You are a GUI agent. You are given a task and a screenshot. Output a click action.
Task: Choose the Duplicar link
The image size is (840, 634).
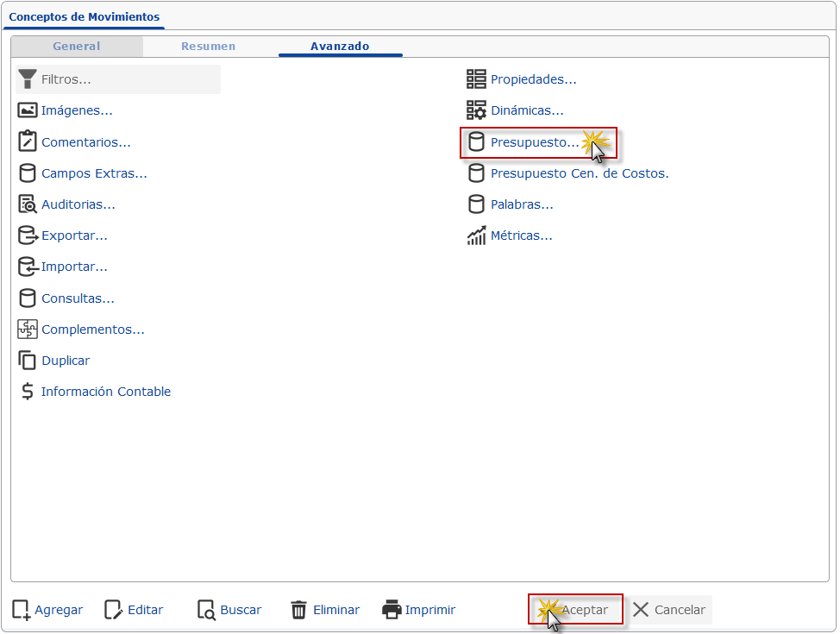(x=66, y=361)
